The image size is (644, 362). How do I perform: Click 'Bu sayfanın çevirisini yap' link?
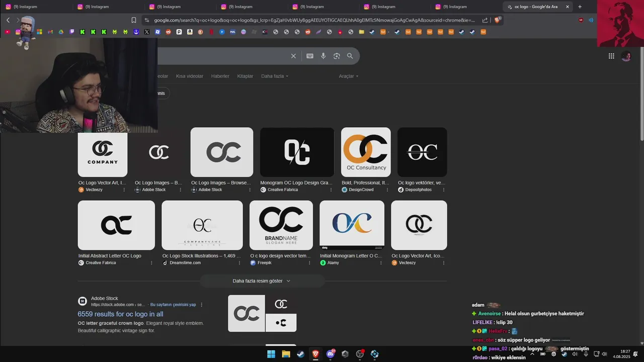point(173,305)
